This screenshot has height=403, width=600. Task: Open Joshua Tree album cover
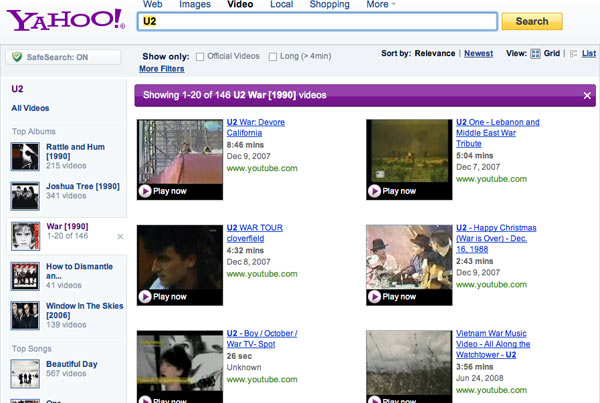(24, 195)
